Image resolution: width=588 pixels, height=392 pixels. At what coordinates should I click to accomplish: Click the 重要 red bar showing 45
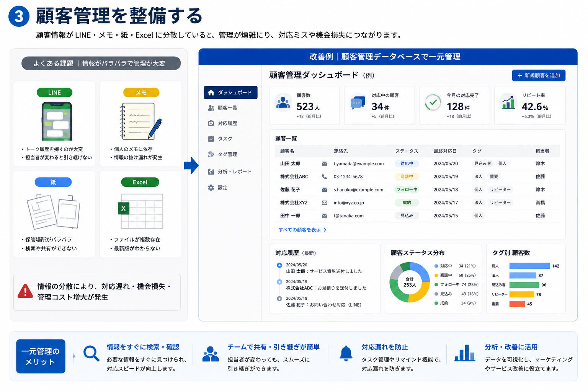517,304
